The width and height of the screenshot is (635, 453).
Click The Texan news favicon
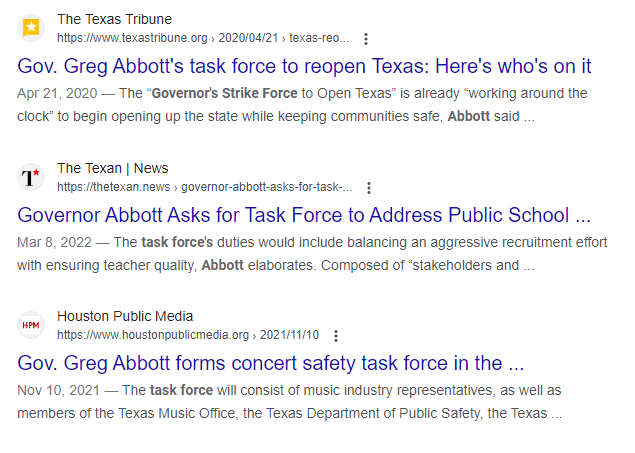point(31,177)
